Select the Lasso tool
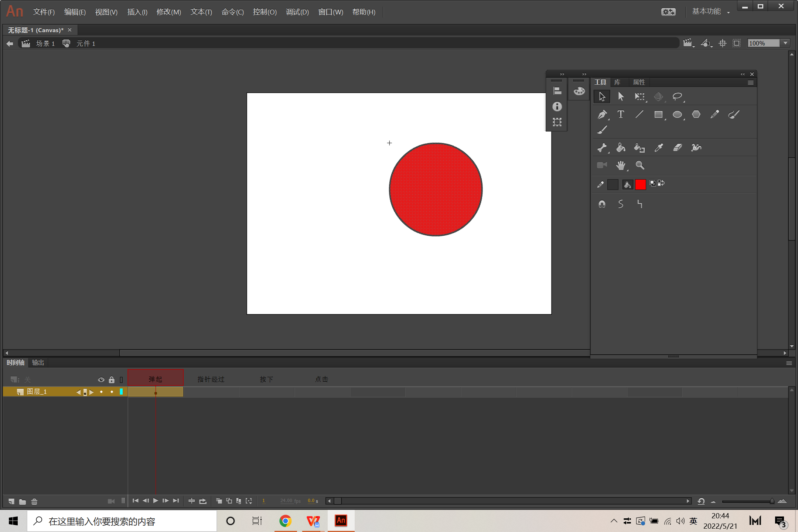The height and width of the screenshot is (532, 798). pos(677,96)
